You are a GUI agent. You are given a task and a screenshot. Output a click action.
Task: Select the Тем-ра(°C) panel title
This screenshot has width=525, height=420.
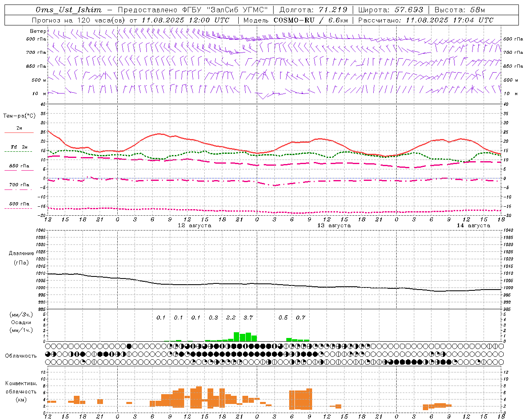pyautogui.click(x=19, y=116)
